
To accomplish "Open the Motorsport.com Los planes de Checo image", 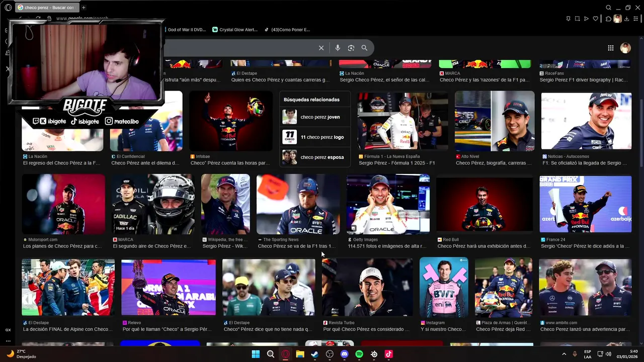I will pos(63,204).
